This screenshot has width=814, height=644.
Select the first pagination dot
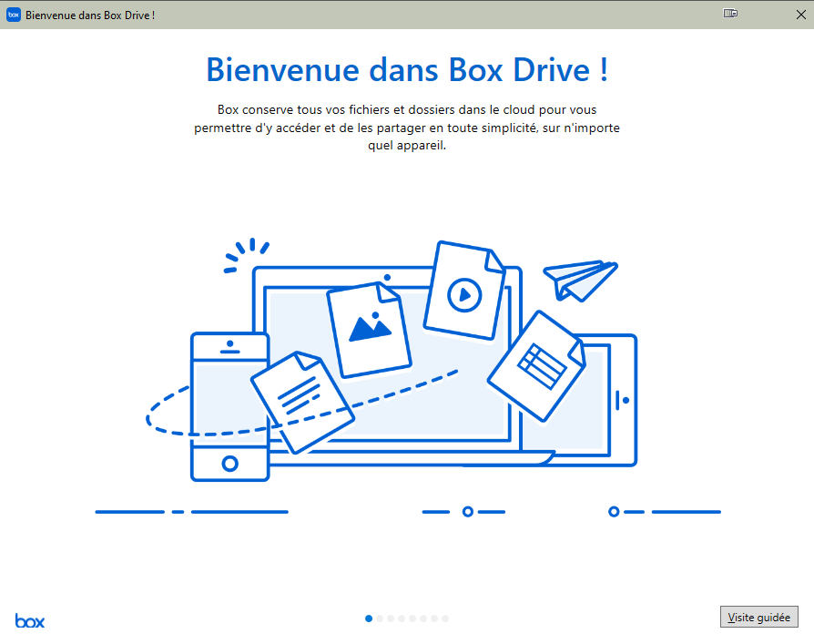tap(368, 618)
